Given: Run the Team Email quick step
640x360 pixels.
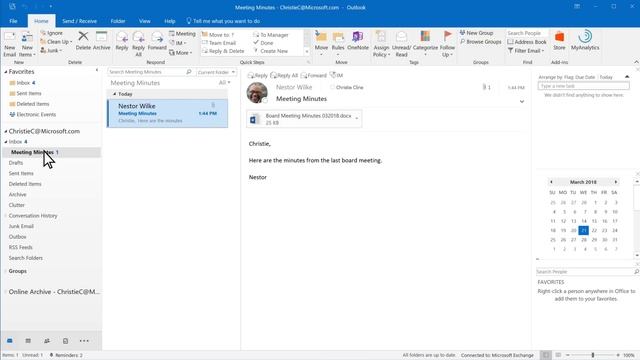Looking at the screenshot, I should (x=219, y=43).
